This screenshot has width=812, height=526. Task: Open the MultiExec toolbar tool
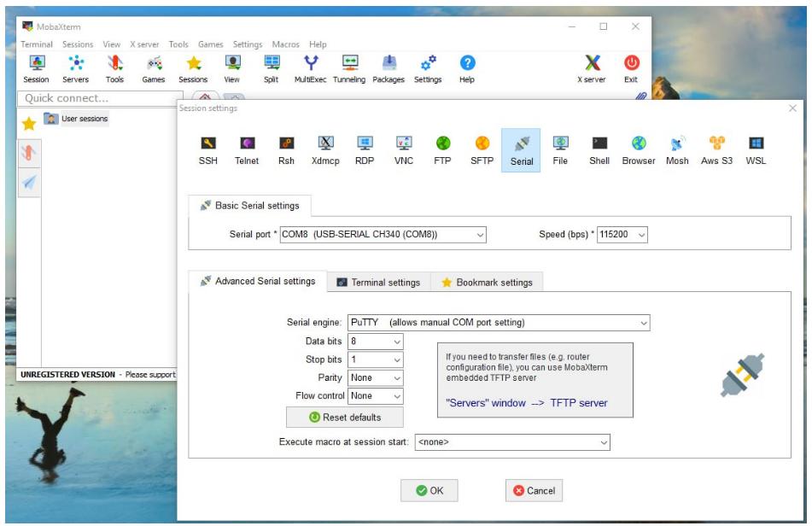tap(310, 68)
